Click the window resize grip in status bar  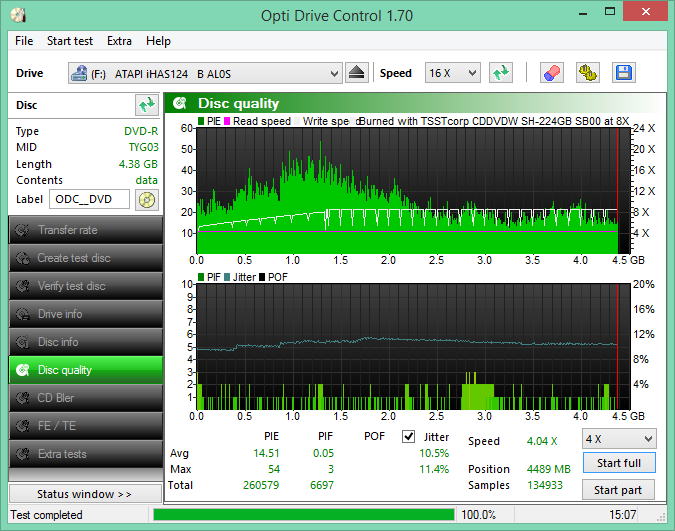(x=662, y=518)
